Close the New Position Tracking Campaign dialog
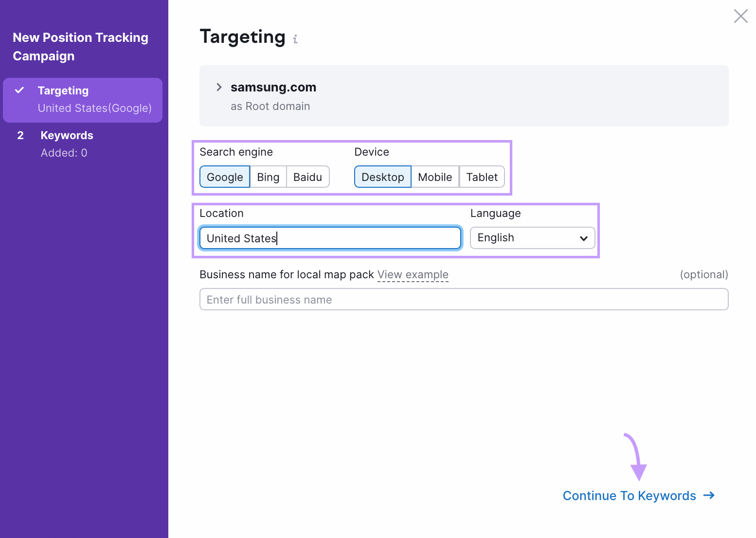Image resolution: width=756 pixels, height=538 pixels. pyautogui.click(x=740, y=16)
